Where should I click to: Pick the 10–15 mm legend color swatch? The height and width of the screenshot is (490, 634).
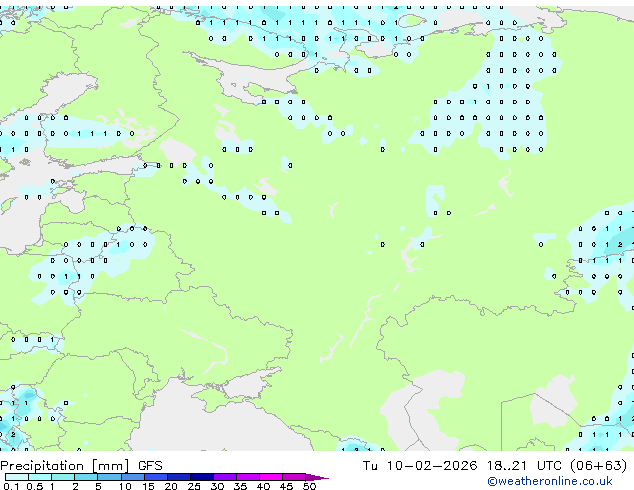tap(133, 477)
